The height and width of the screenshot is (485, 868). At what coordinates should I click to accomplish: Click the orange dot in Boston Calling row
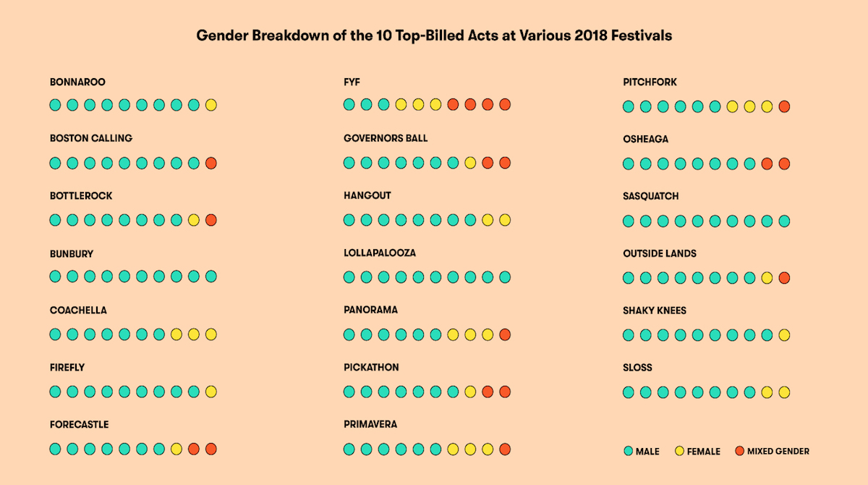211,163
